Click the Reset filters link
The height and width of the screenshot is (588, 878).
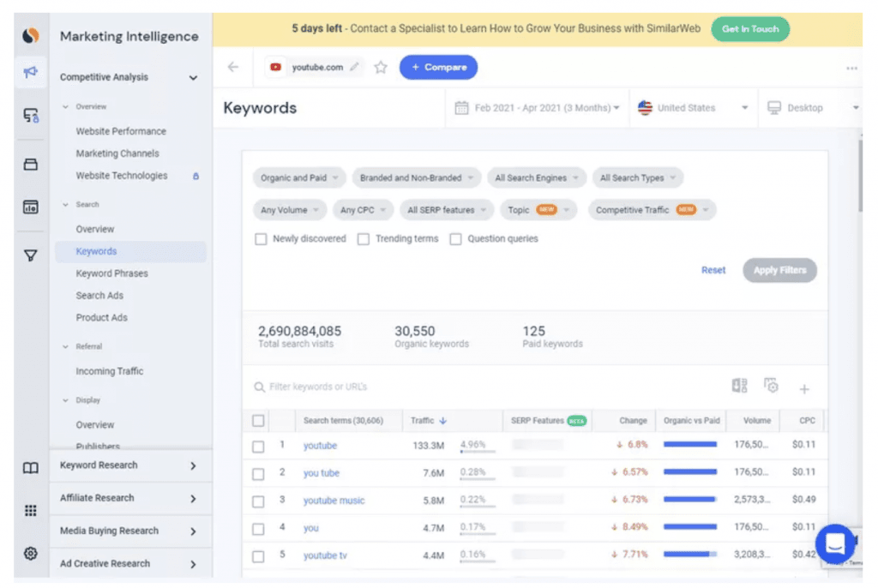[x=713, y=270]
